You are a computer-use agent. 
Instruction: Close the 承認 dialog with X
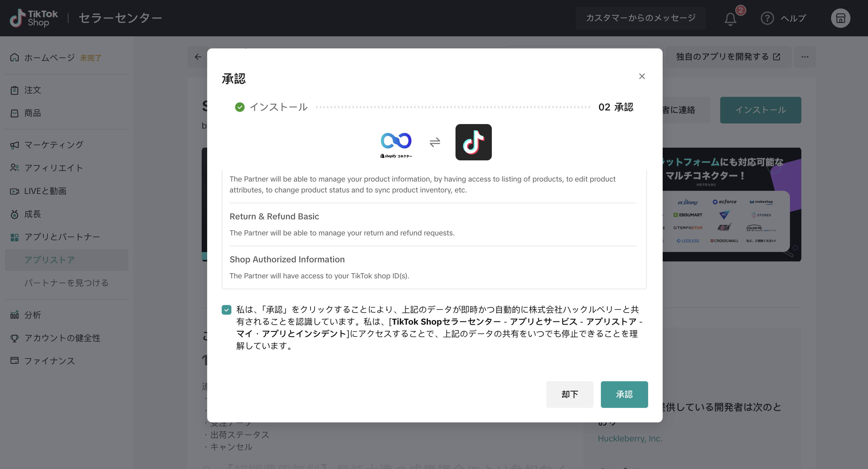[x=642, y=77]
